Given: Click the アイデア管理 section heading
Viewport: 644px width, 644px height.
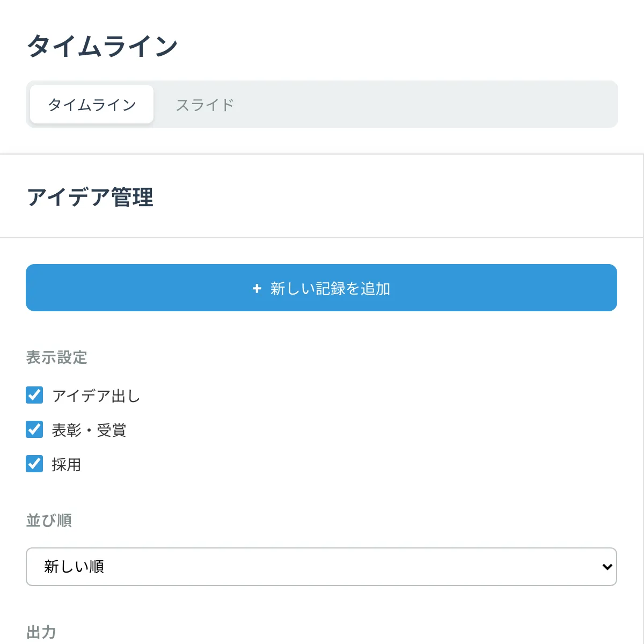Looking at the screenshot, I should pos(90,197).
